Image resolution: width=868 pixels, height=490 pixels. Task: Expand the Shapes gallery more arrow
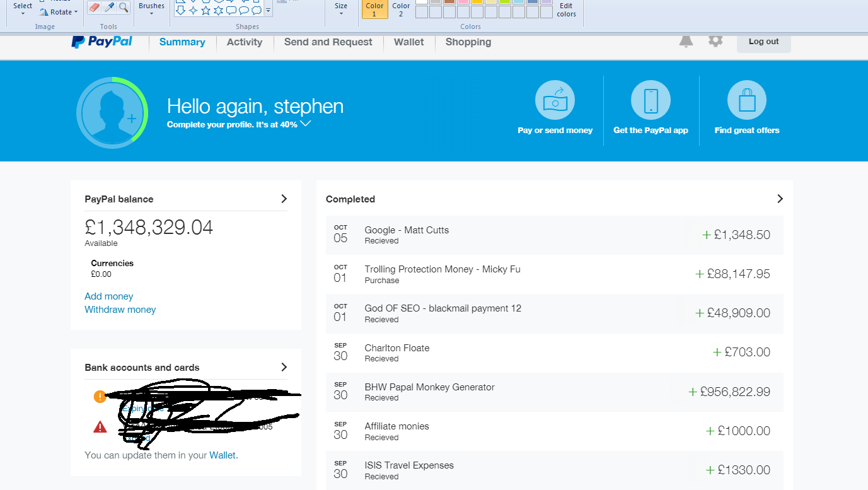pyautogui.click(x=269, y=10)
